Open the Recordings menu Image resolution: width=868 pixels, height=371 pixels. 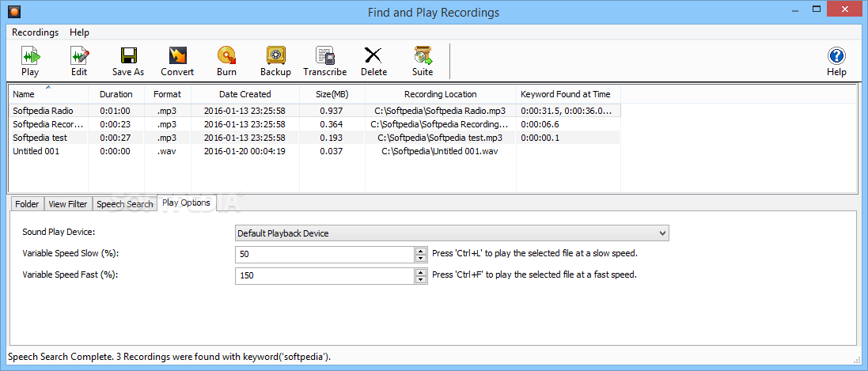(x=36, y=32)
